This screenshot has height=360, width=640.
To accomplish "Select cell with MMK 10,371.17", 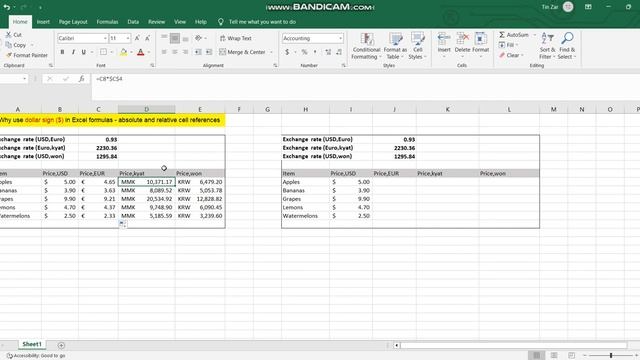I will 147,182.
